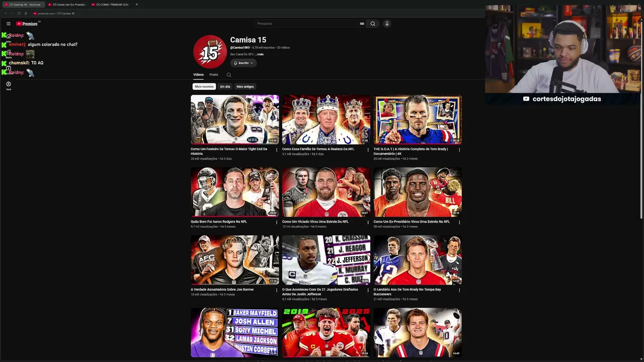
Task: Select the 'Mais antigos' sort chip
Action: coord(245,86)
